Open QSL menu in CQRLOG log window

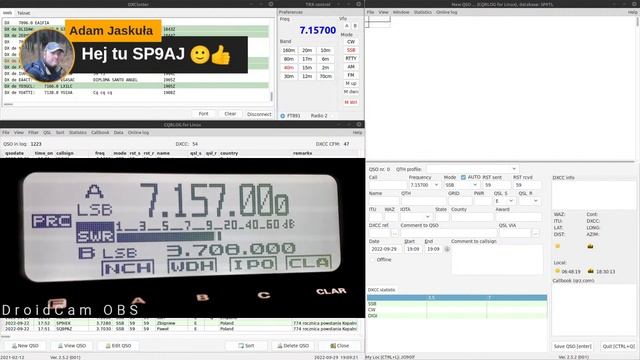[47, 133]
